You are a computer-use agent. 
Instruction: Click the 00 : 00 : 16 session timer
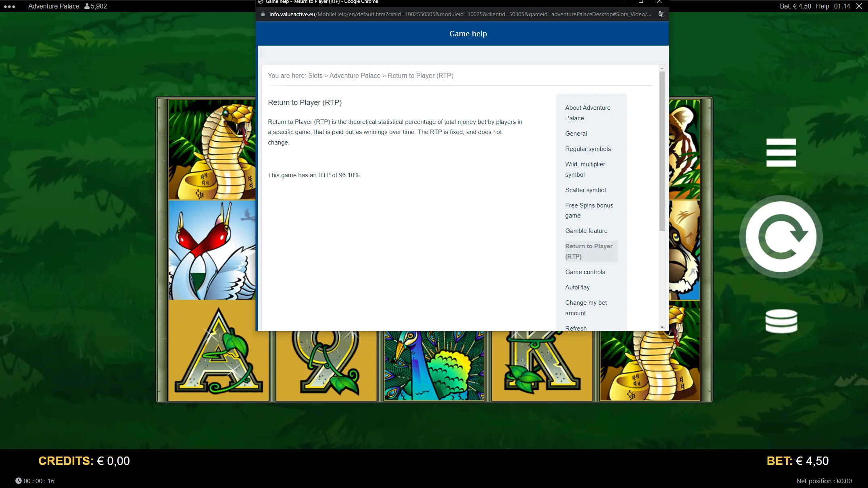pyautogui.click(x=39, y=481)
